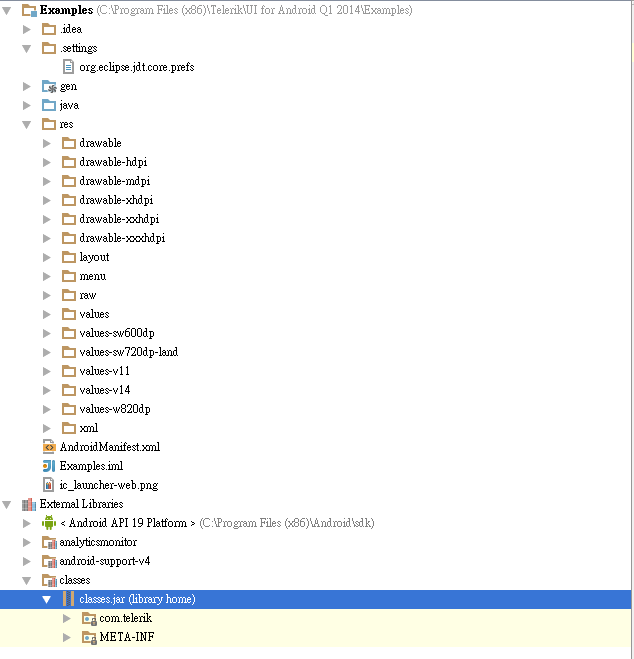Viewport: 634px width, 659px height.
Task: Click the com.telerik package icon
Action: pos(89,618)
